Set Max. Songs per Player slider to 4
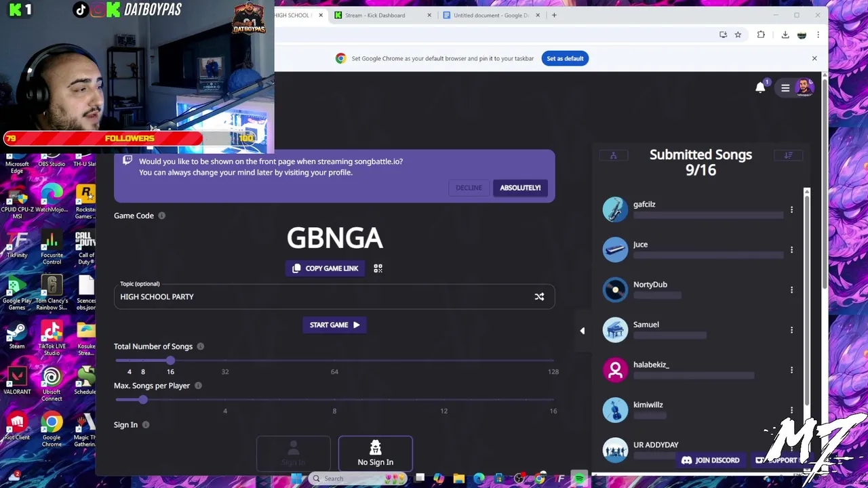 click(225, 401)
